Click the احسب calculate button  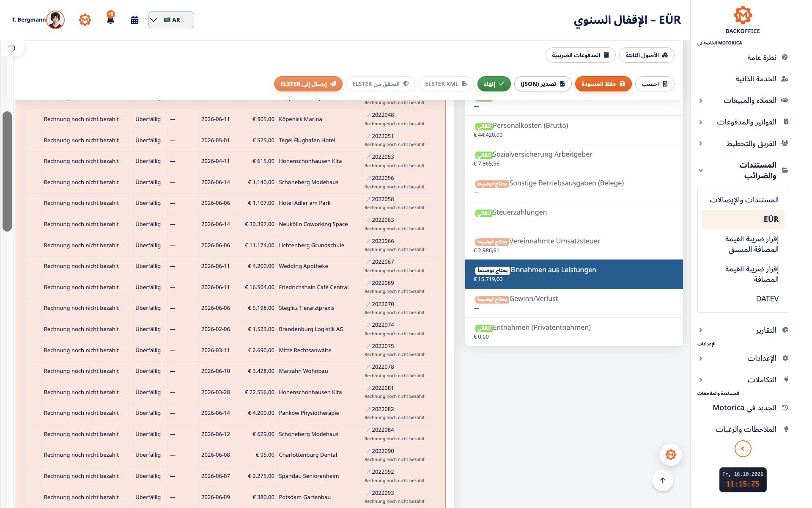pos(655,84)
